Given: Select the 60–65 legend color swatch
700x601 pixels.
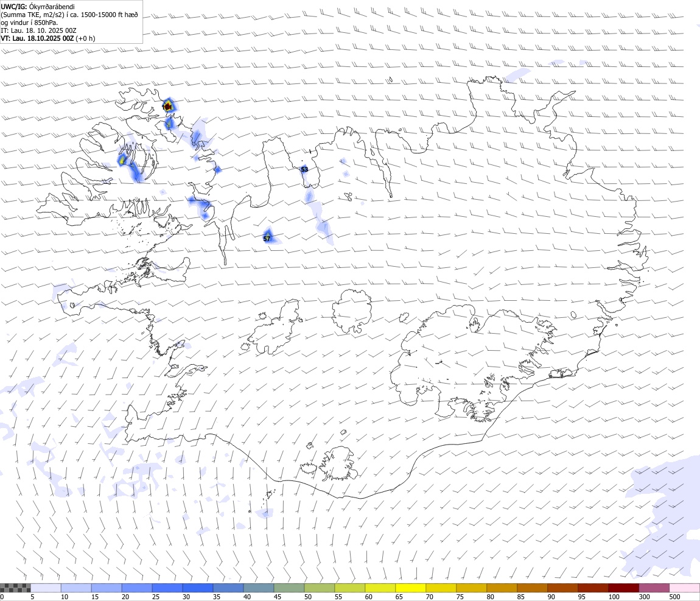Looking at the screenshot, I should (x=380, y=588).
